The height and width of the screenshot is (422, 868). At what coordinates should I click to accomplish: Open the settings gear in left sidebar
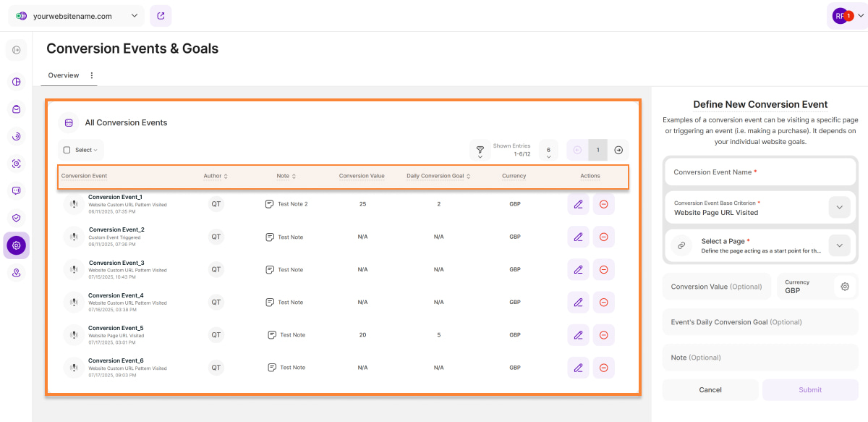pos(16,245)
